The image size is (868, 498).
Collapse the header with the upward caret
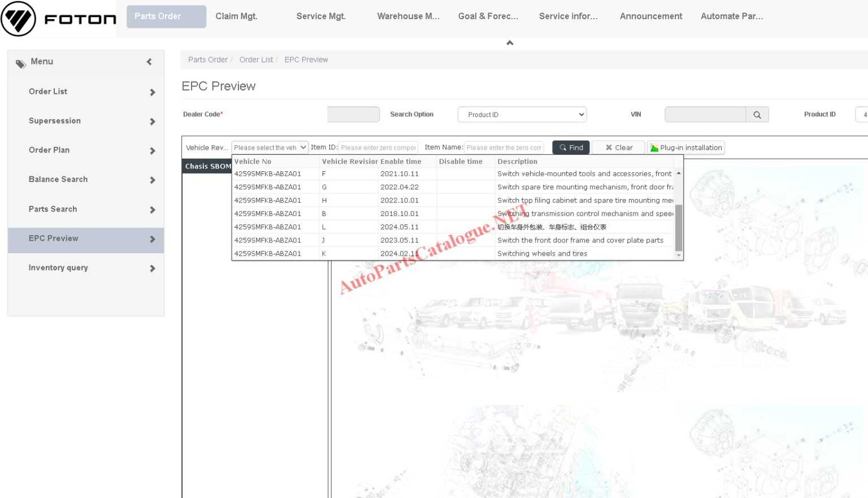tap(510, 42)
